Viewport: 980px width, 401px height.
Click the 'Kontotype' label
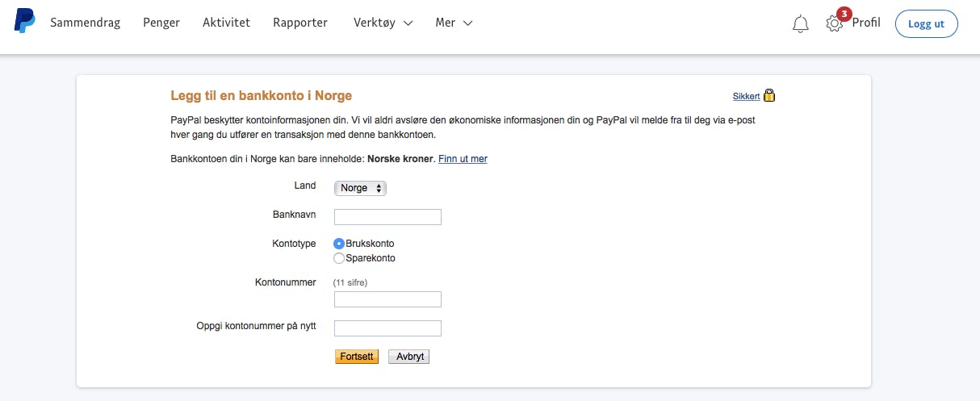[x=295, y=243]
